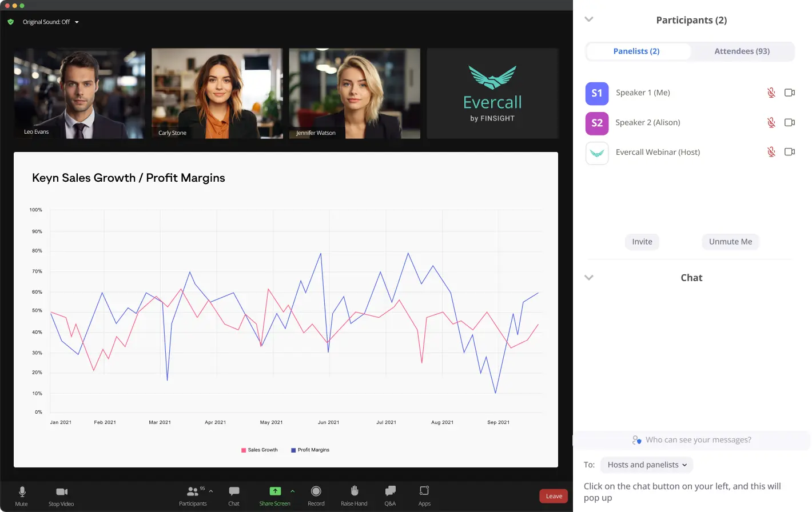Toggle Evercall Webinar (Host) microphone mute icon
812x512 pixels.
click(x=771, y=152)
